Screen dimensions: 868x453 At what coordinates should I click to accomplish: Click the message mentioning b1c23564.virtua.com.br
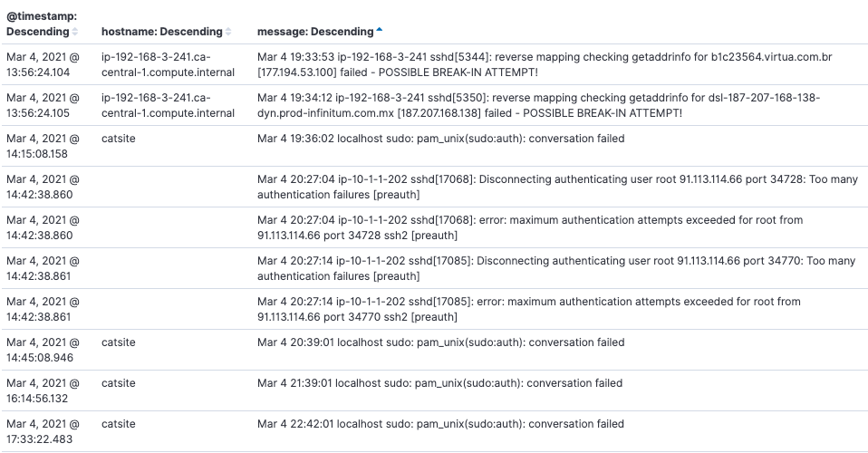544,64
